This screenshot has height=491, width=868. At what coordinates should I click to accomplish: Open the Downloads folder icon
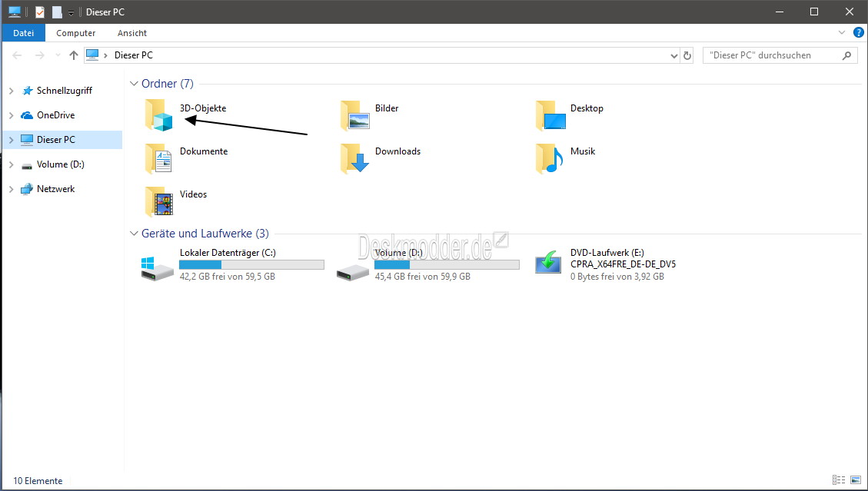coord(355,158)
